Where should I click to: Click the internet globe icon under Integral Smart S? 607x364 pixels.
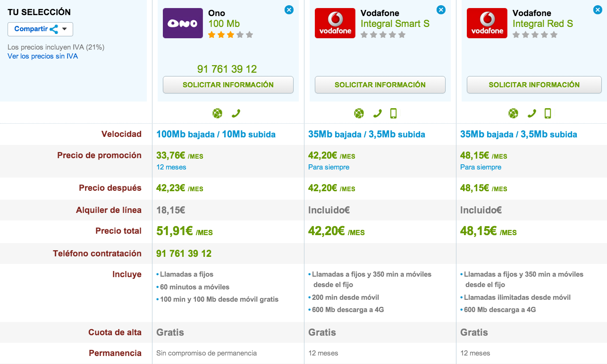[359, 113]
